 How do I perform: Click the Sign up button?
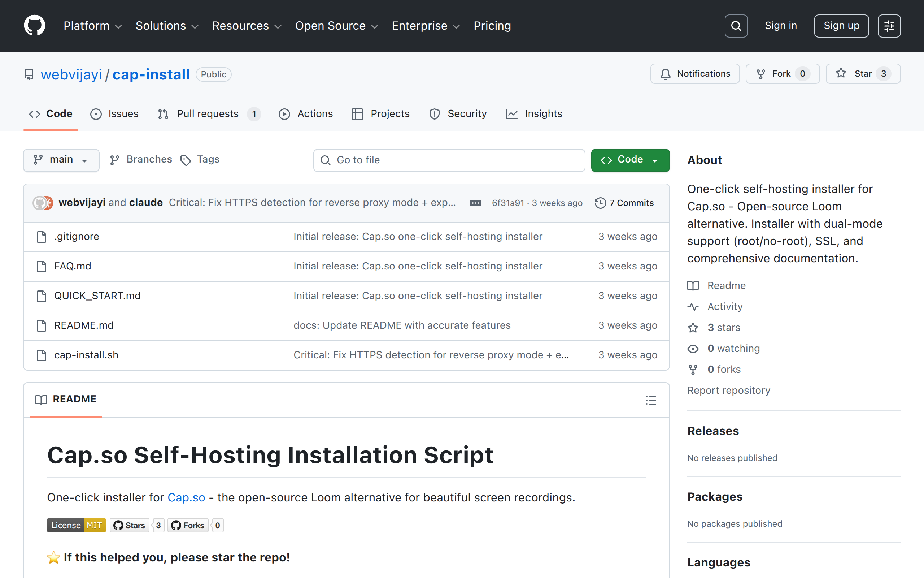tap(842, 26)
